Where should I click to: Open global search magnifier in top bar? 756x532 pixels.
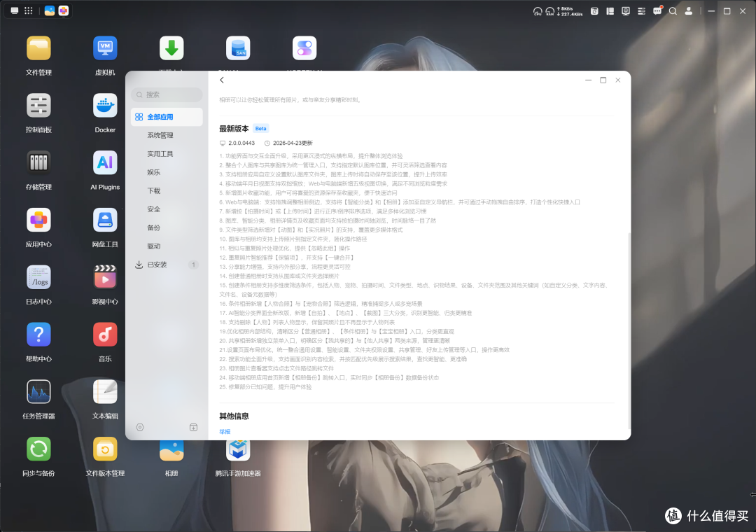click(x=673, y=10)
